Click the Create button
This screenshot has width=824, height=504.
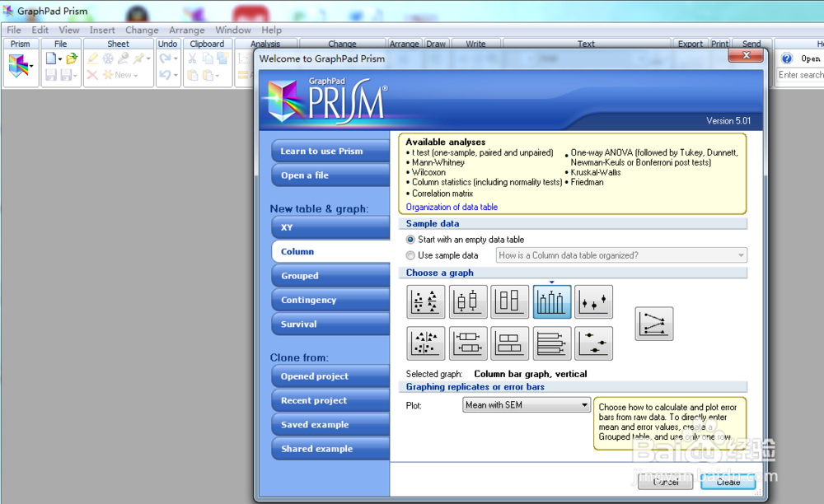(x=728, y=482)
